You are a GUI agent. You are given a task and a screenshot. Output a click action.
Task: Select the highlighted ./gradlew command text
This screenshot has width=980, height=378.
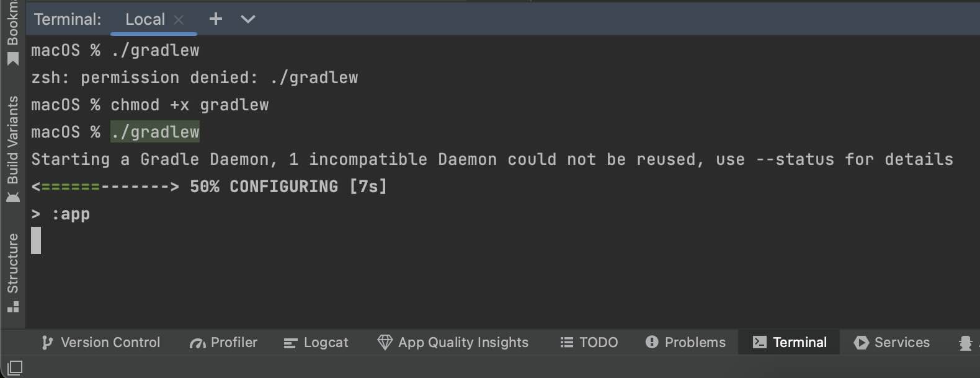click(155, 131)
